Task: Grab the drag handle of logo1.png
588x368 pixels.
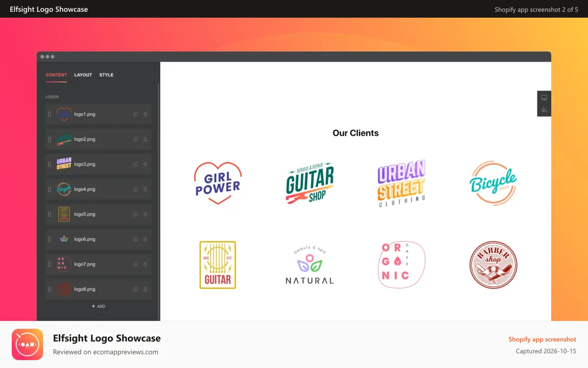Action: [49, 114]
